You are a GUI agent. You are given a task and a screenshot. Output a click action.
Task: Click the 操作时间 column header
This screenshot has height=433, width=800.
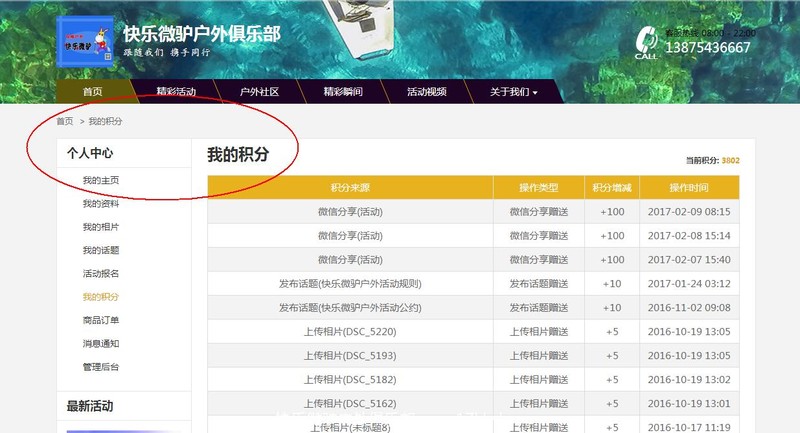click(689, 187)
